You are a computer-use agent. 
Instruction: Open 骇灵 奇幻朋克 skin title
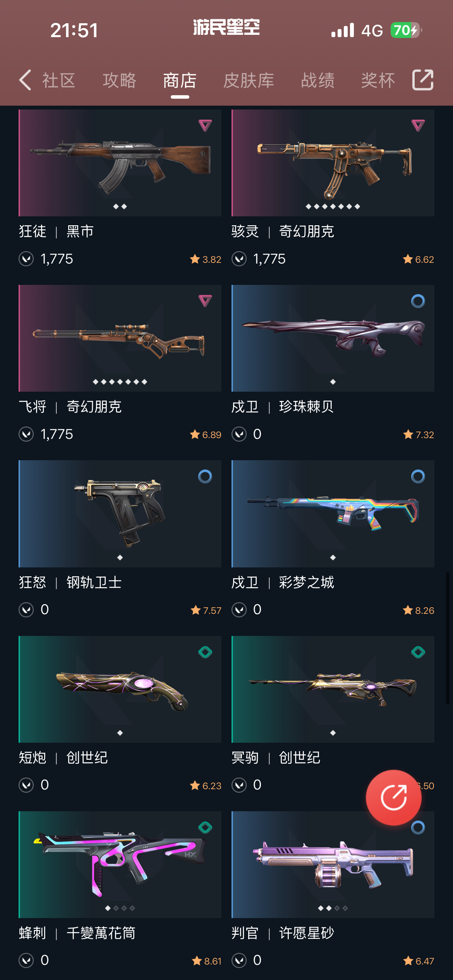(283, 231)
